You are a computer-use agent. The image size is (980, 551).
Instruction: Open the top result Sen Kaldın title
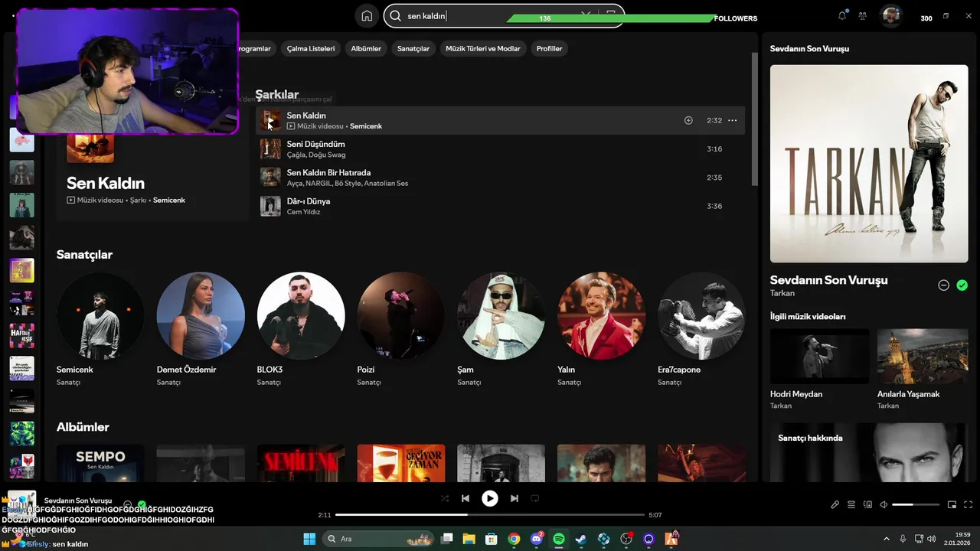(106, 183)
